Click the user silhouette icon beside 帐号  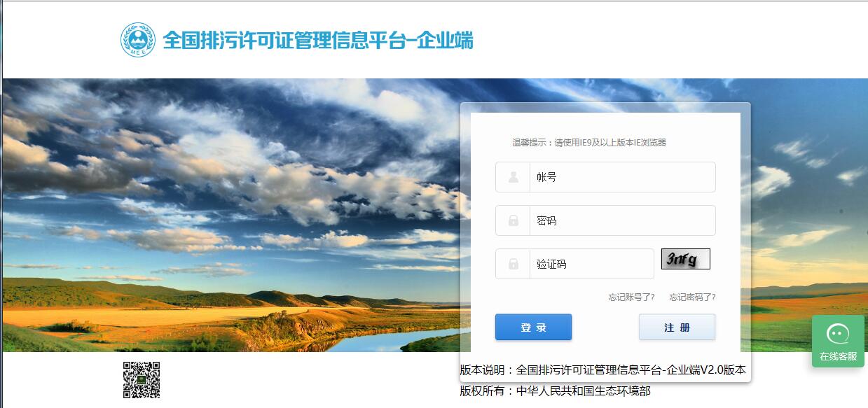[514, 177]
